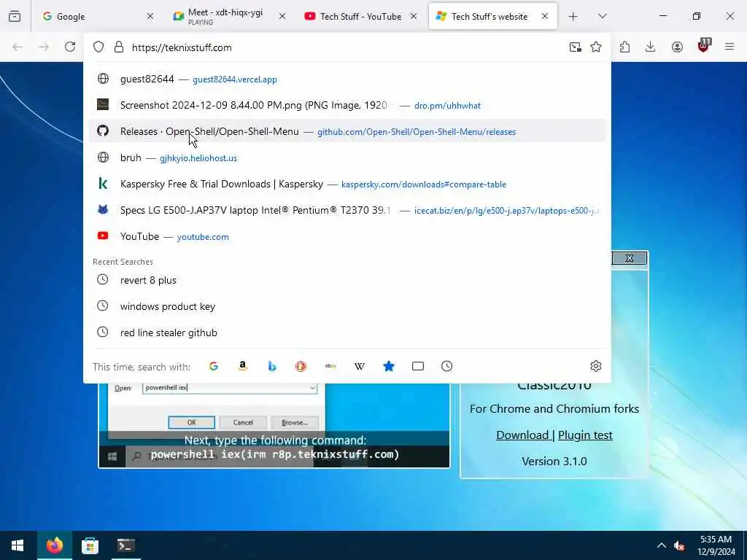Open the YouTube youtube.com suggestion

[347, 236]
